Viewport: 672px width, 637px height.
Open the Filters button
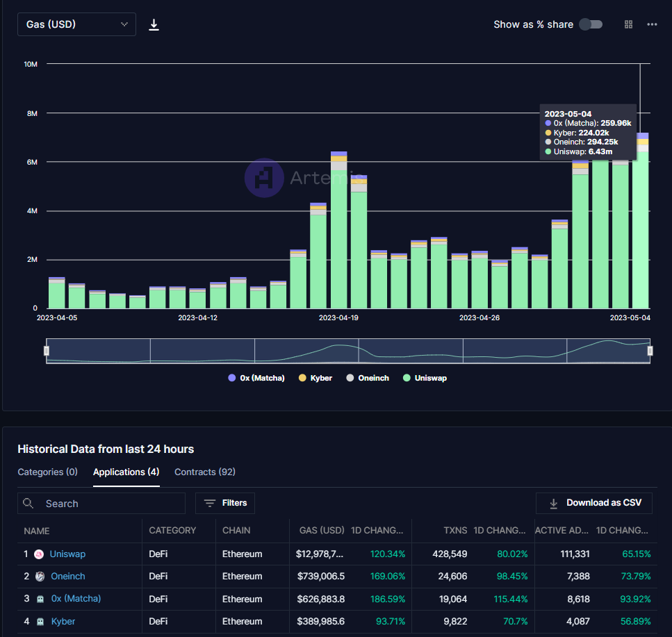[225, 503]
